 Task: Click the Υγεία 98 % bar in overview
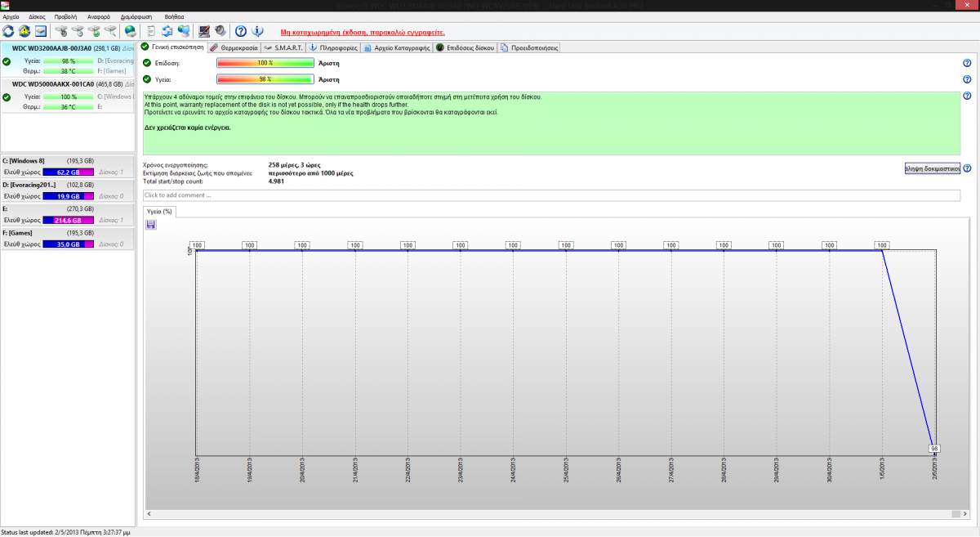[x=265, y=79]
